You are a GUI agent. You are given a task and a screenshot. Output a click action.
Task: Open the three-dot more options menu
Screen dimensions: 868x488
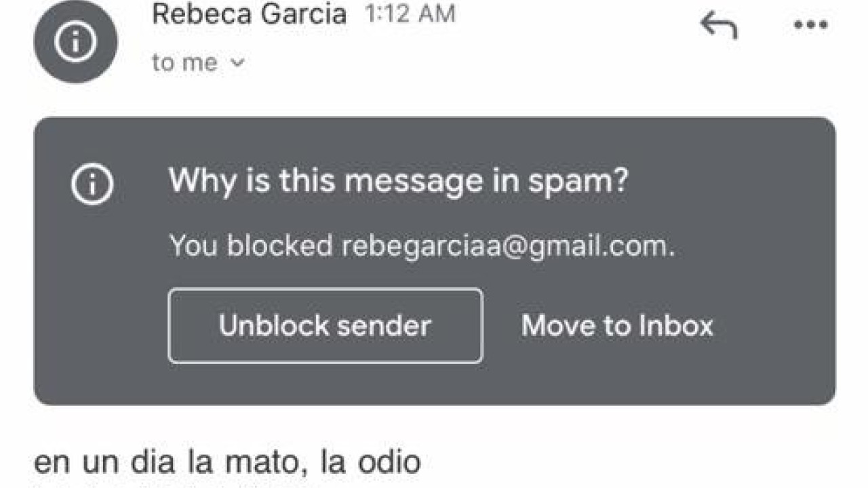[810, 26]
